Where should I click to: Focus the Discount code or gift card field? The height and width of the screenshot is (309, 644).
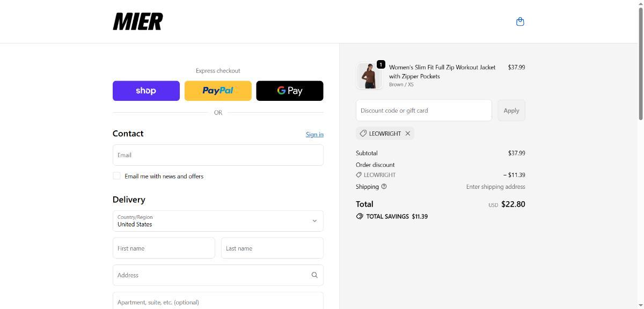click(423, 111)
